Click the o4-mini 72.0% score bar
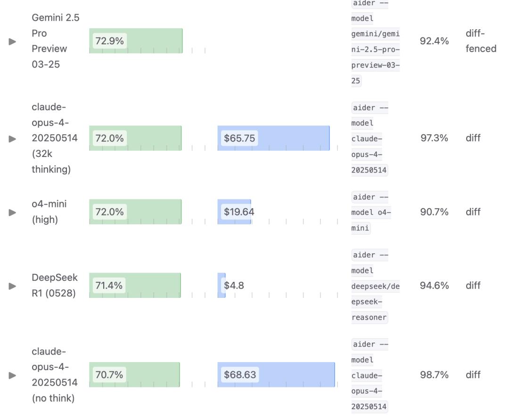 tap(135, 212)
